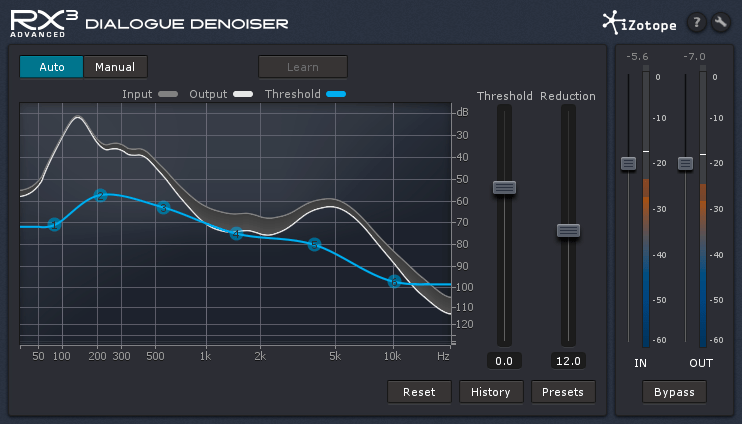Select threshold node 1 on the curve
The height and width of the screenshot is (424, 742).
click(x=55, y=225)
